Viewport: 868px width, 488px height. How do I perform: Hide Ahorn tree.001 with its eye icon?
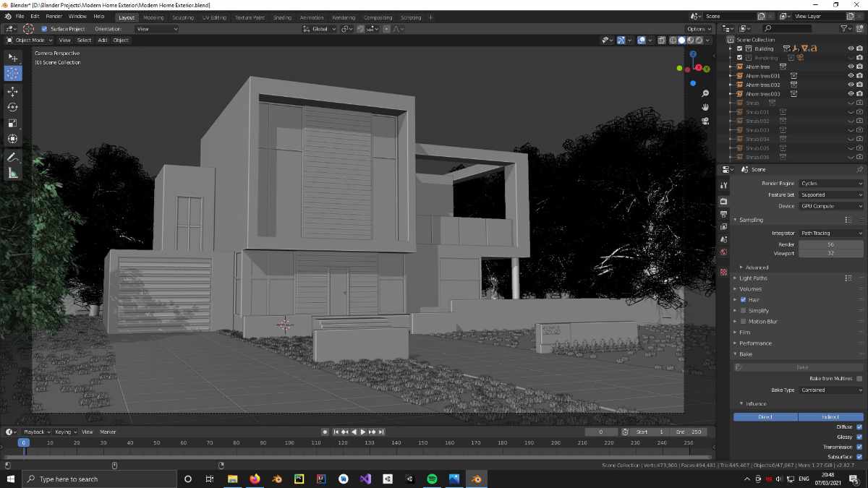pyautogui.click(x=851, y=76)
